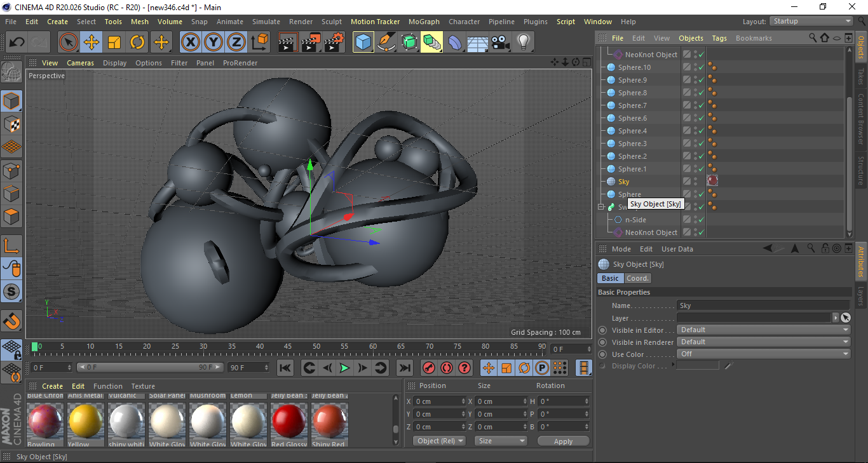This screenshot has height=463, width=868.
Task: Go to end of animation
Action: pyautogui.click(x=404, y=368)
